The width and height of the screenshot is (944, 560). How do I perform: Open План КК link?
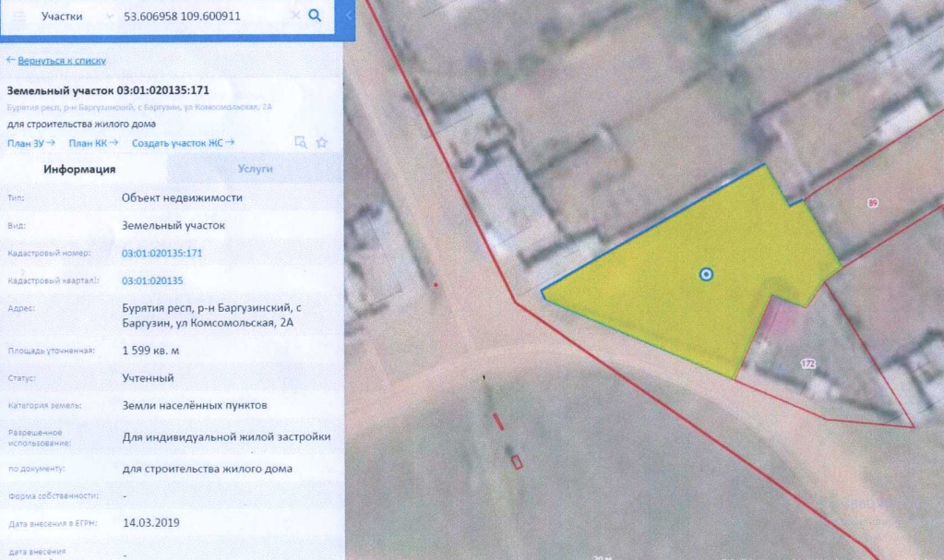point(93,142)
